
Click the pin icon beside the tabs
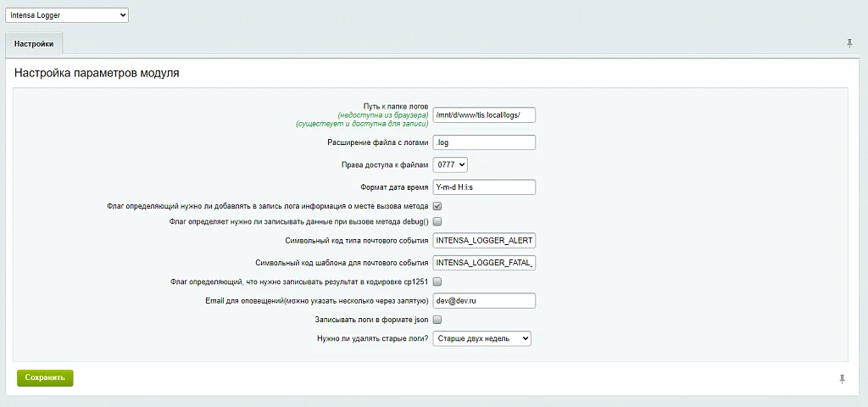pyautogui.click(x=849, y=44)
